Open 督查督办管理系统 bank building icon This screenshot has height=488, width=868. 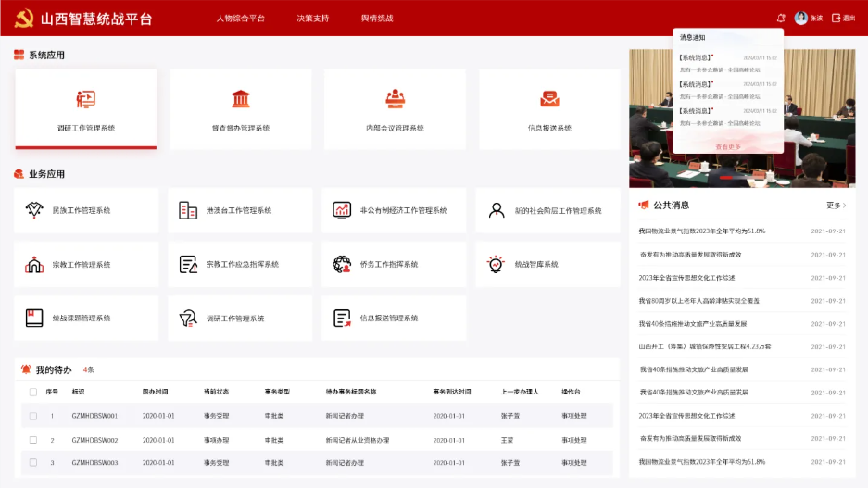pos(241,99)
